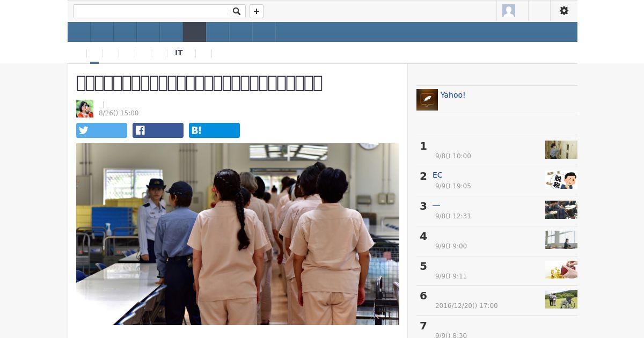Open ranking item 3 dash link
644x338 pixels.
[x=436, y=205]
